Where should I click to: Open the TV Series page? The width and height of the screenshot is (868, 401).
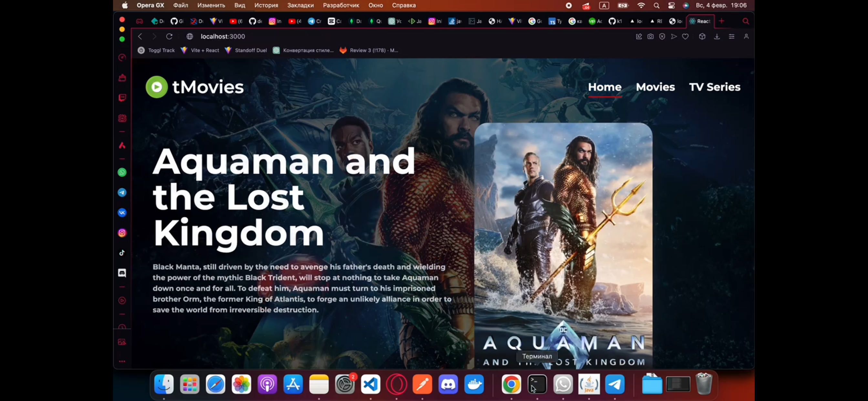(714, 87)
